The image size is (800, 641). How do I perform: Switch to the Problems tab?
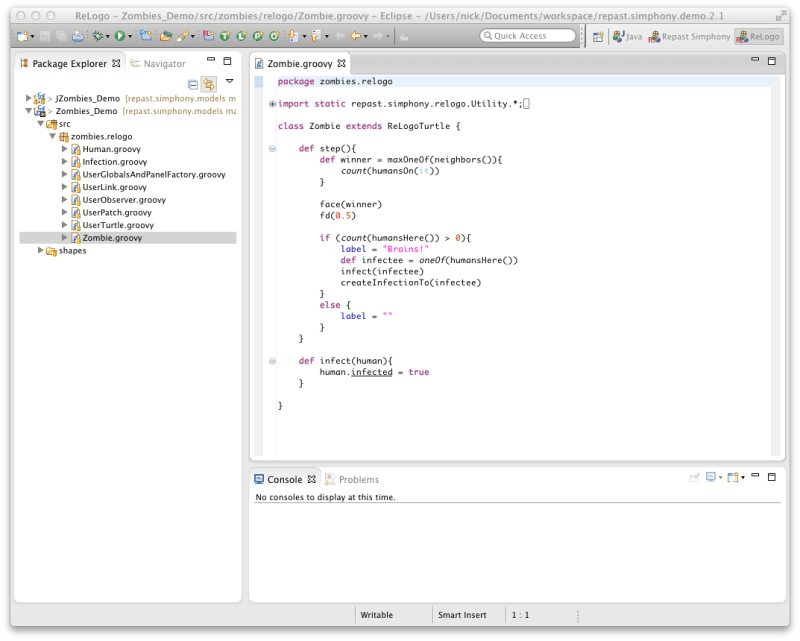pos(352,480)
